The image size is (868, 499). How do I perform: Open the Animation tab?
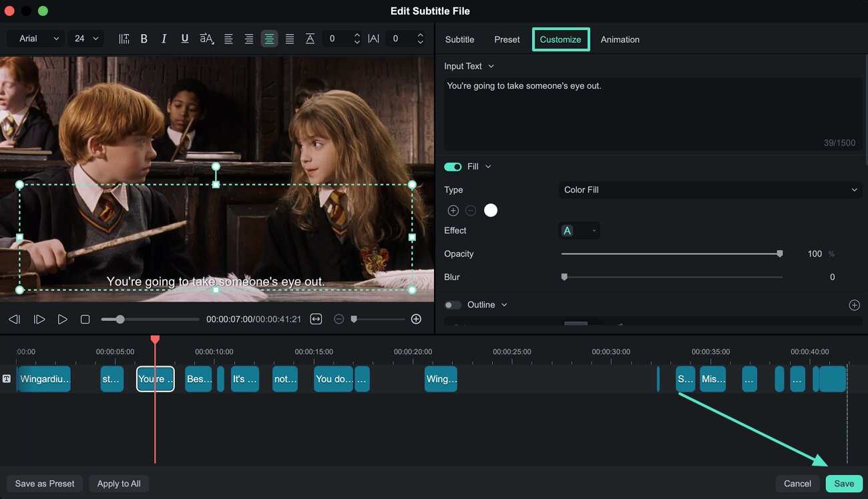pos(620,39)
